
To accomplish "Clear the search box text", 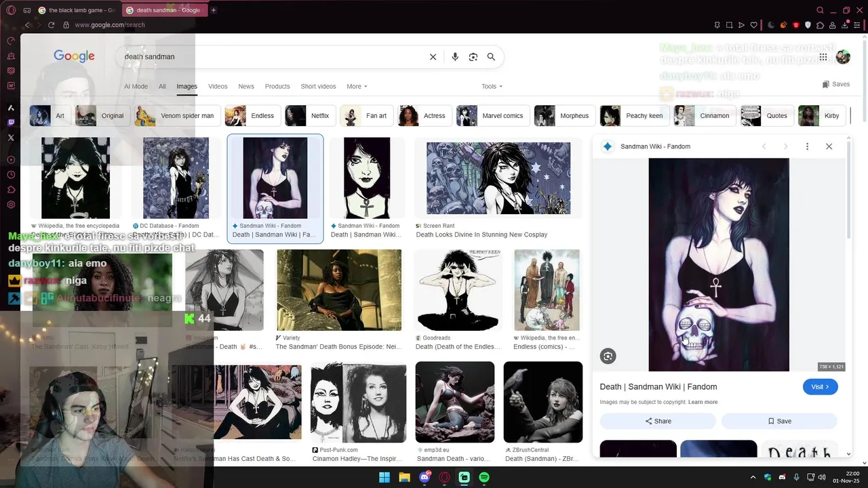I will coord(433,57).
